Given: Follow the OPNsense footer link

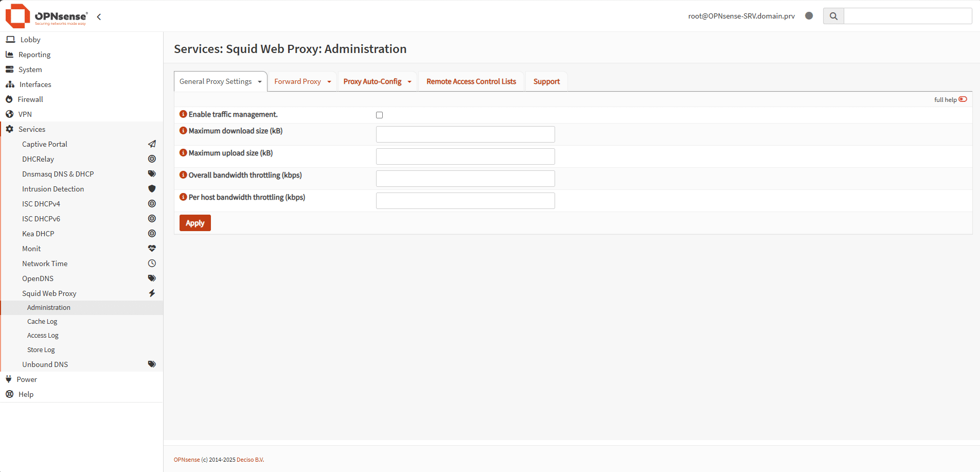Looking at the screenshot, I should tap(187, 460).
